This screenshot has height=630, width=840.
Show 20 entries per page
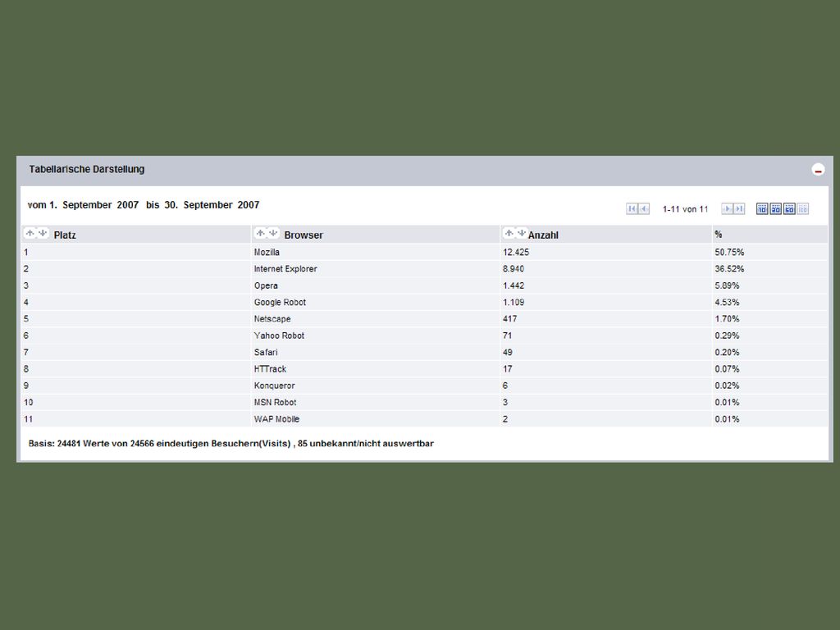pyautogui.click(x=776, y=209)
